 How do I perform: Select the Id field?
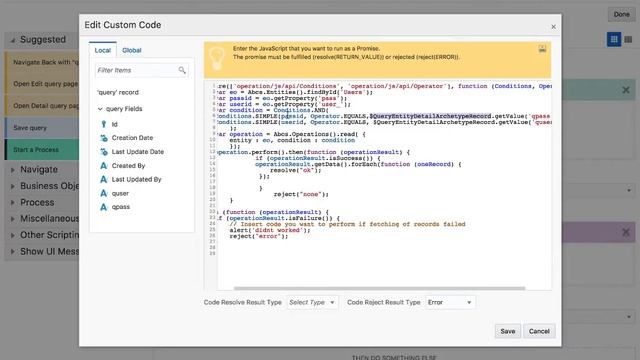pyautogui.click(x=115, y=124)
